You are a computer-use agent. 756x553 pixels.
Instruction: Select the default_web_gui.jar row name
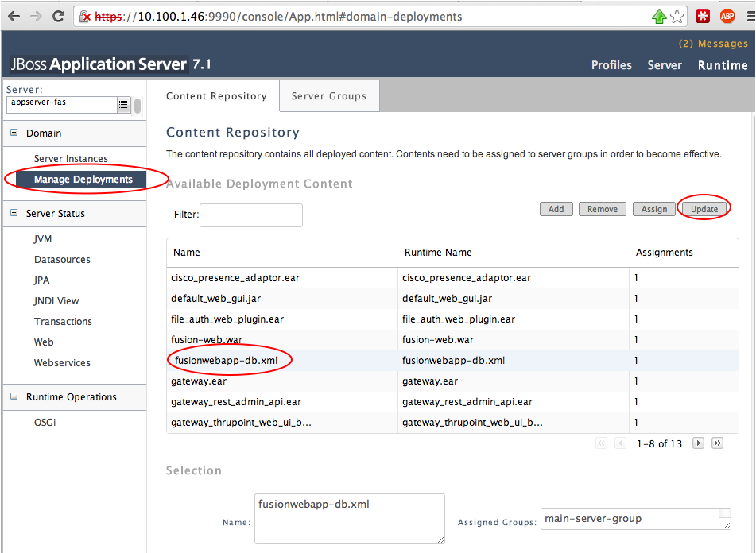point(216,299)
